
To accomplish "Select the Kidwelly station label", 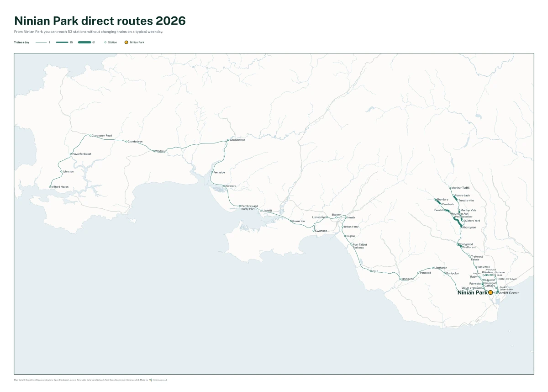I will (231, 186).
